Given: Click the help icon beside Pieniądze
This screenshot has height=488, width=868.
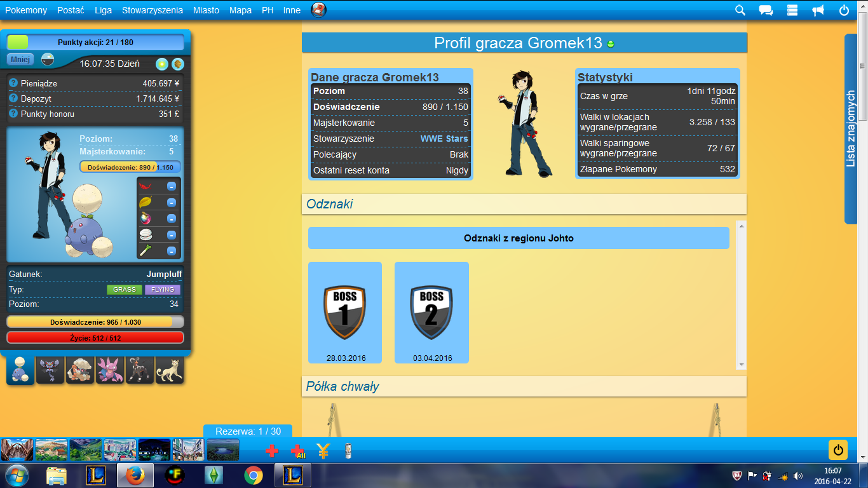Looking at the screenshot, I should pos(13,83).
